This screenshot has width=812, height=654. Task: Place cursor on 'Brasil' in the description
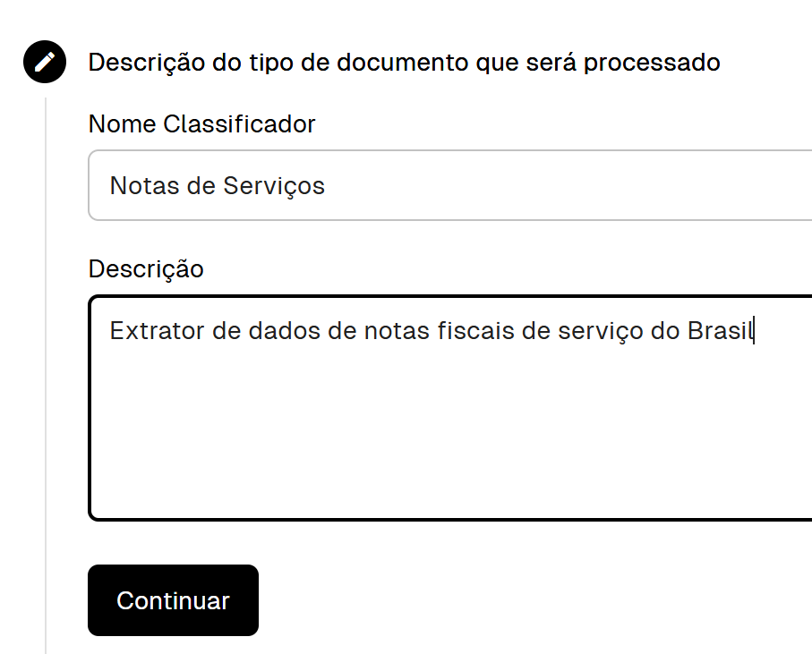coord(721,331)
